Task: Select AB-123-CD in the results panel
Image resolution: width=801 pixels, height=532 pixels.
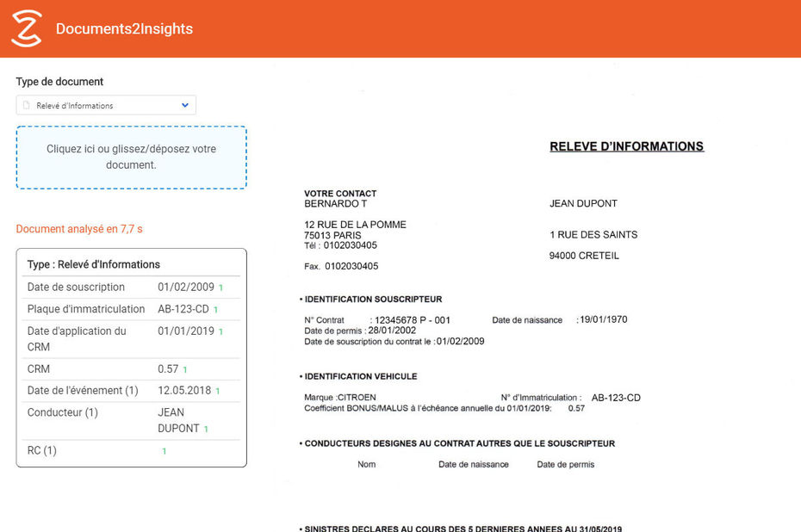Action: 183,309
